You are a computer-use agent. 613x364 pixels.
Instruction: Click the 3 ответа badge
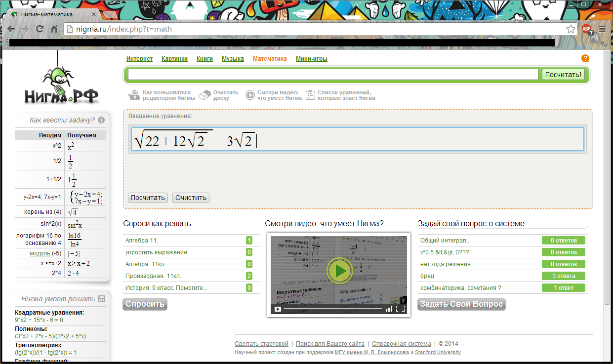tap(563, 276)
